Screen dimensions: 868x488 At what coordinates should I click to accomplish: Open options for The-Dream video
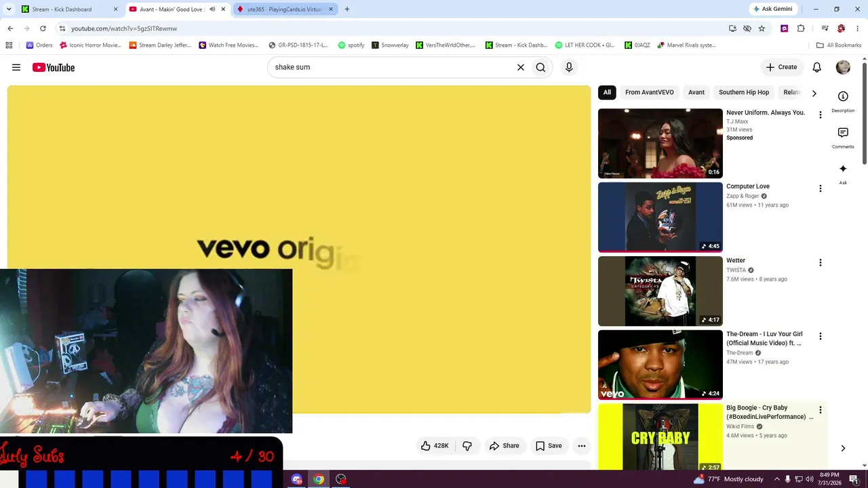click(820, 336)
